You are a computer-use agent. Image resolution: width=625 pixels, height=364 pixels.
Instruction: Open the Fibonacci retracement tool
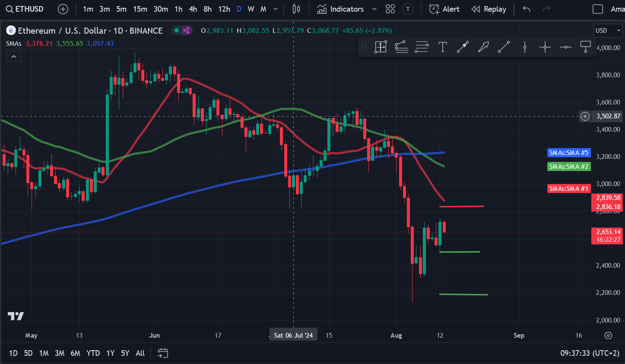pyautogui.click(x=422, y=47)
